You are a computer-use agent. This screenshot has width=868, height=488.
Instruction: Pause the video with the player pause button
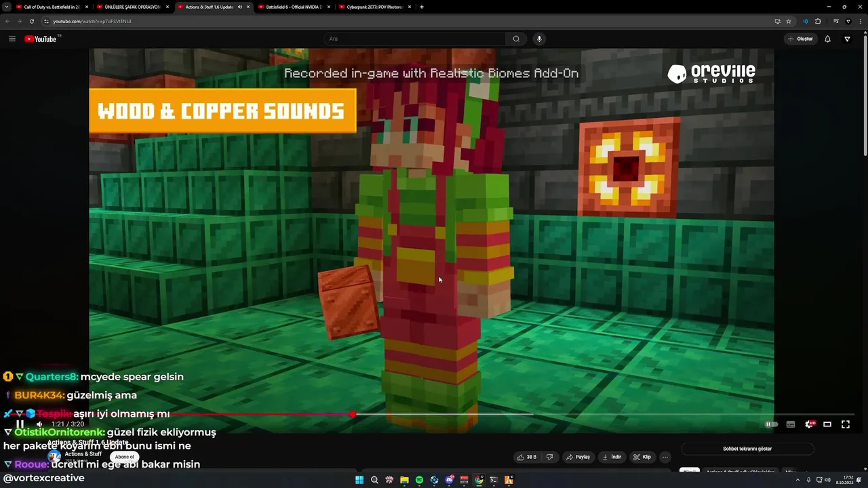(20, 424)
